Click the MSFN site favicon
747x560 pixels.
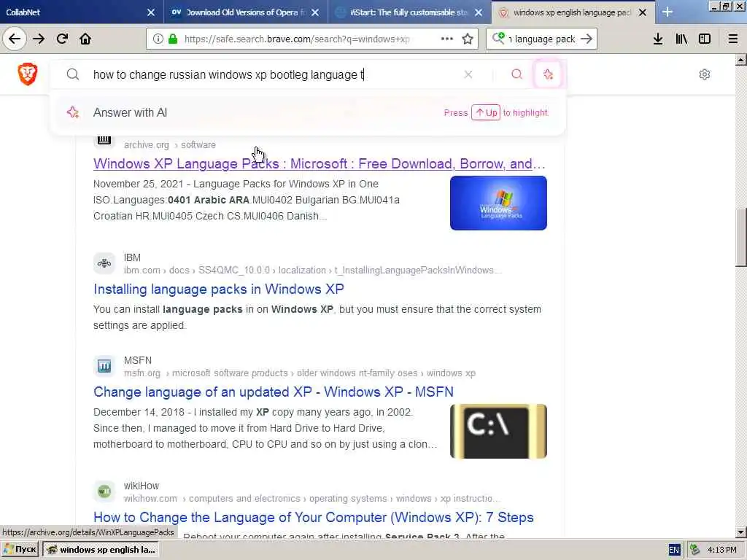(104, 366)
